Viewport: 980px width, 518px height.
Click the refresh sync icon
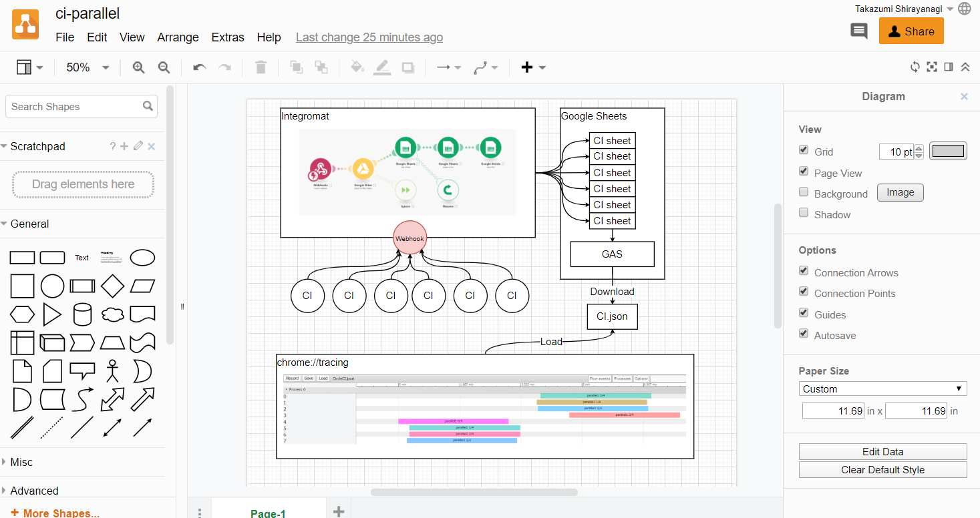tap(915, 67)
